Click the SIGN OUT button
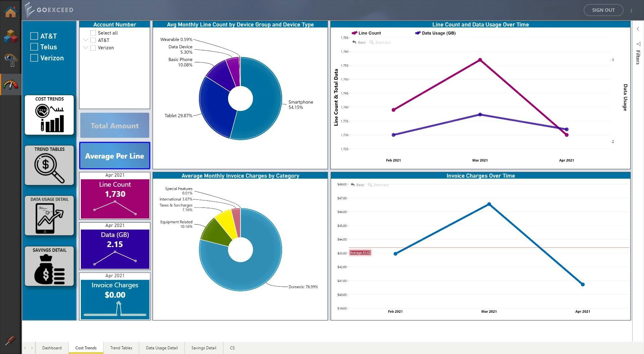Image resolution: width=644 pixels, height=354 pixels. [x=603, y=10]
